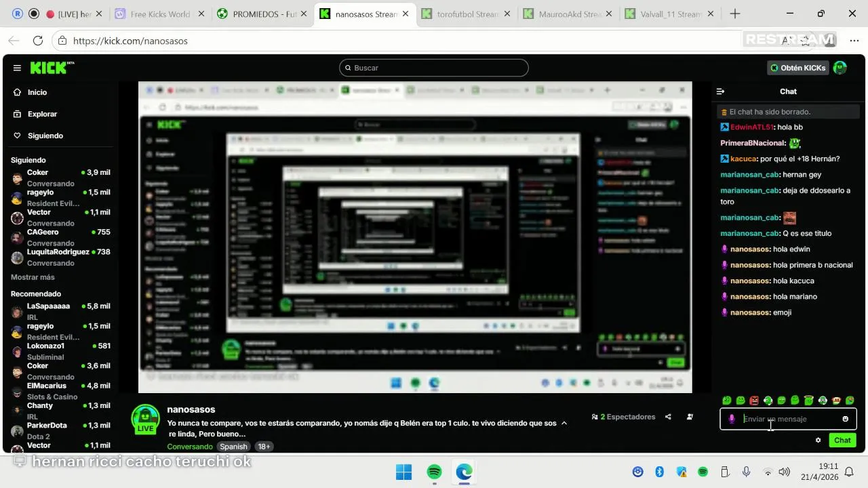Open Spotify from the taskbar
Screen dimensions: 868x488
point(435,472)
